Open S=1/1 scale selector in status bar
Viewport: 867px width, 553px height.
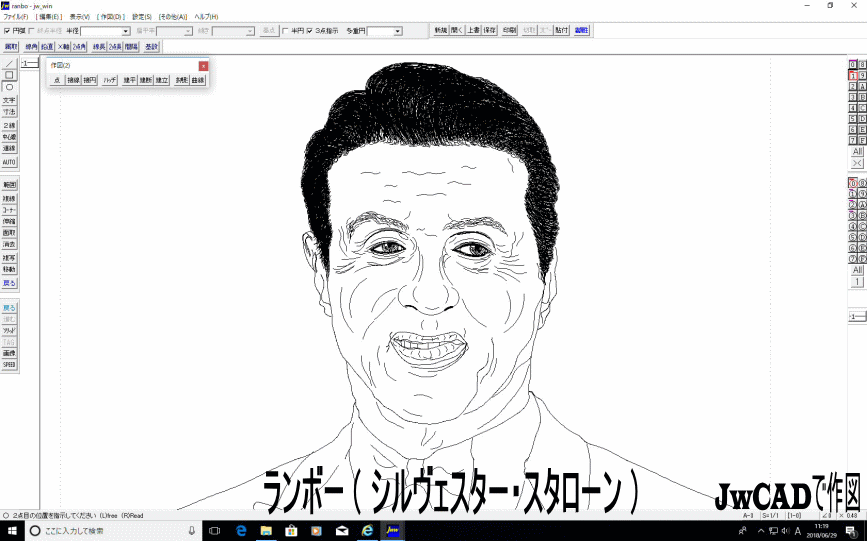click(x=770, y=515)
